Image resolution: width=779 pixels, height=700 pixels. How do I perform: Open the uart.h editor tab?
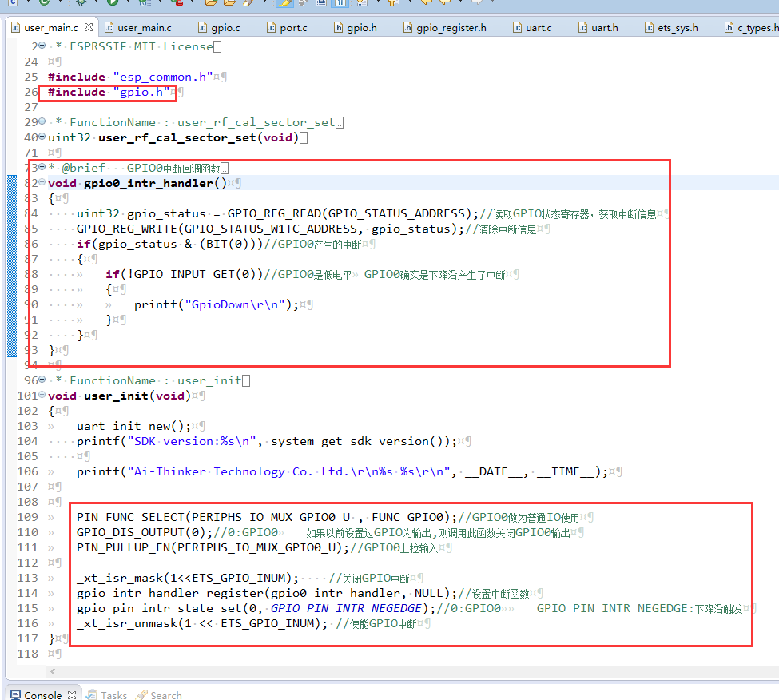pyautogui.click(x=598, y=28)
